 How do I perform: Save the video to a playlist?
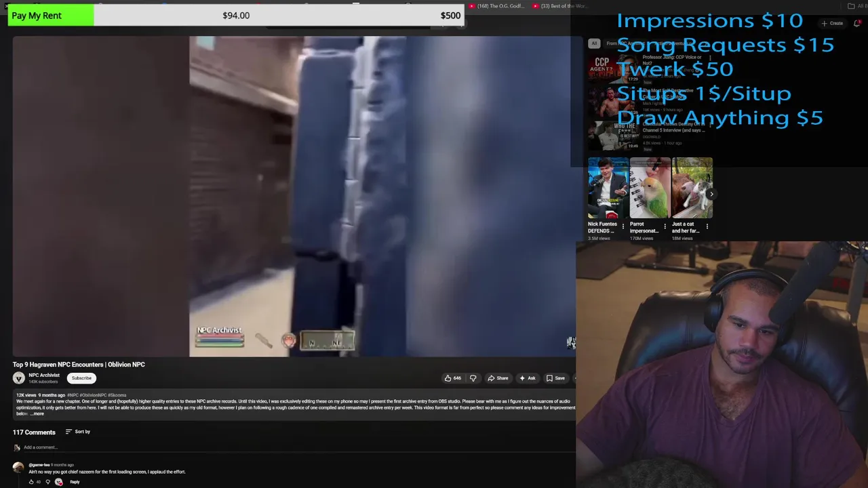[555, 378]
